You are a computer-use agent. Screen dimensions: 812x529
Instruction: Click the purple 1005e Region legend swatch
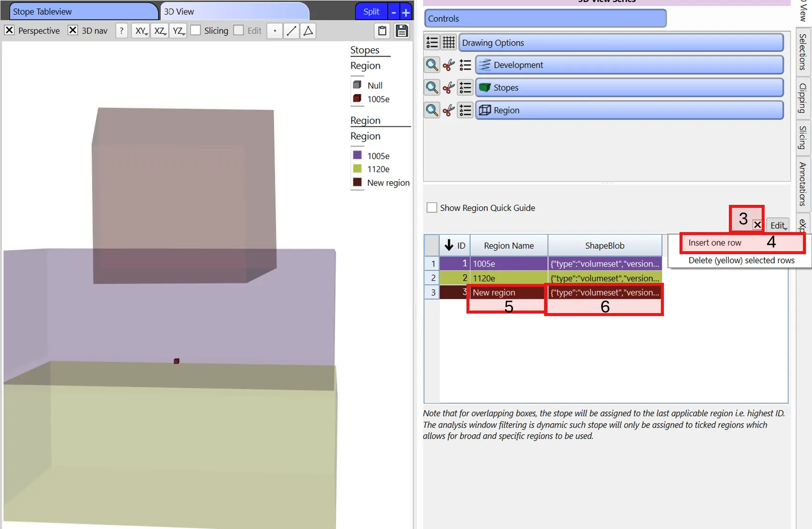pyautogui.click(x=357, y=156)
